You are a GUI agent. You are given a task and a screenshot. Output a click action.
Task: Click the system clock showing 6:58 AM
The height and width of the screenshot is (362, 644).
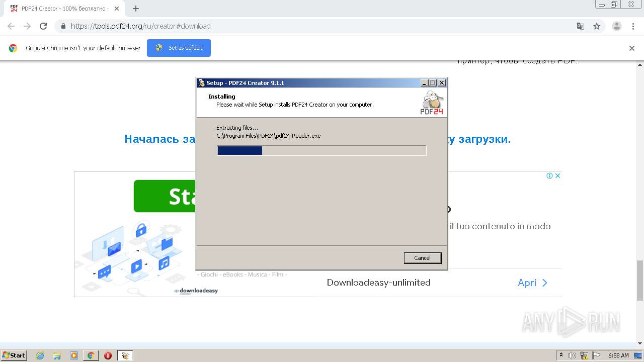[x=618, y=355]
